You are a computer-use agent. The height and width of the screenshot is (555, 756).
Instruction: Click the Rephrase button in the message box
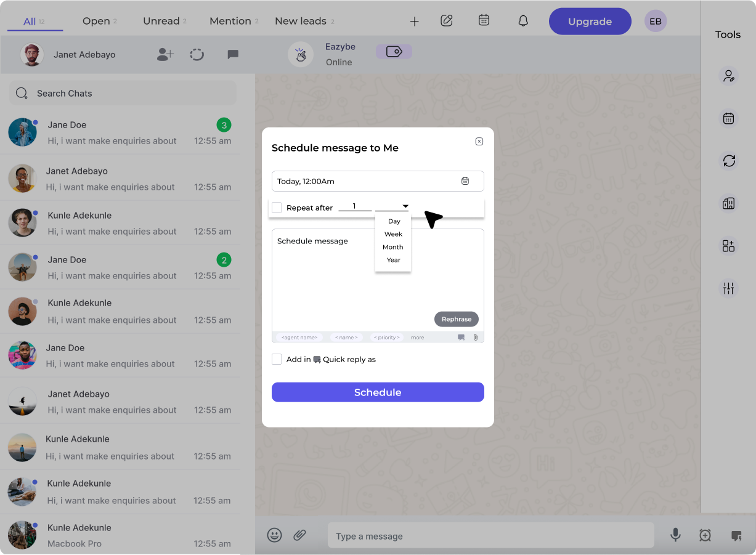(x=456, y=319)
